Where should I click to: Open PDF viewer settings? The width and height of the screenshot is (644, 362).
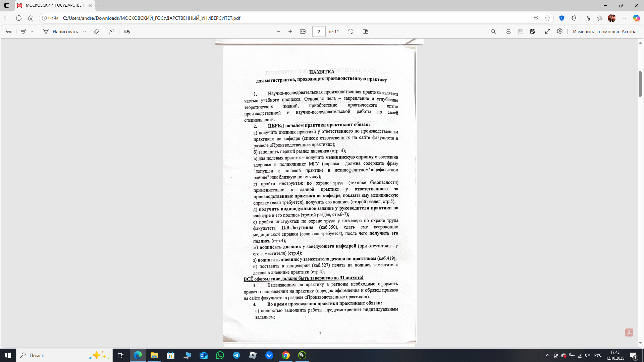[559, 31]
